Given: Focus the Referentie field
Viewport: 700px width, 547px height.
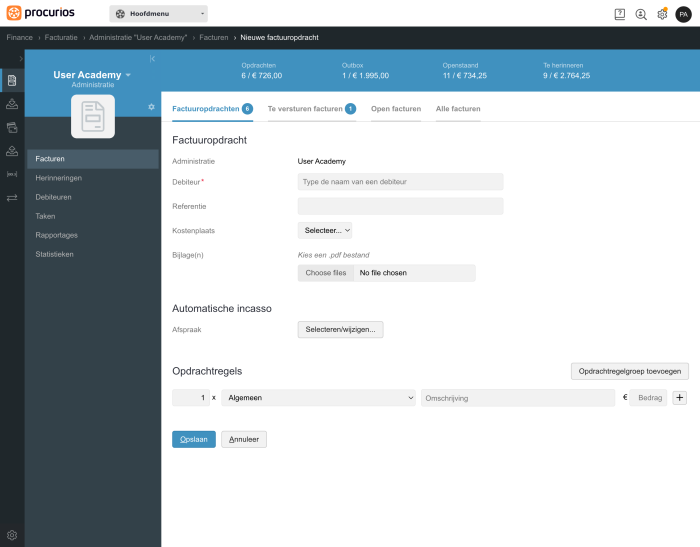Looking at the screenshot, I should tap(400, 206).
